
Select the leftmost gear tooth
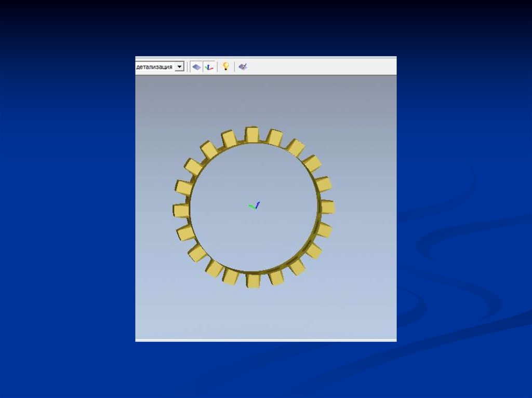pos(181,210)
